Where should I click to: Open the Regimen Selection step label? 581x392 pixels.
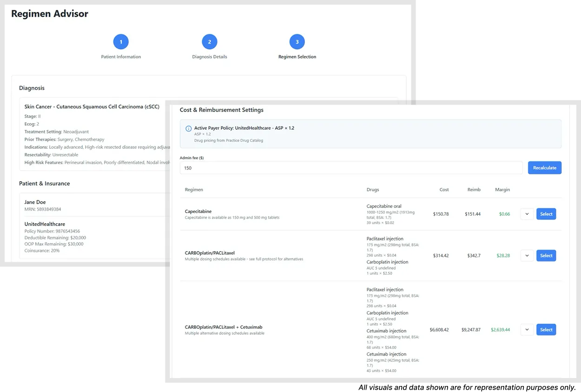(x=297, y=57)
